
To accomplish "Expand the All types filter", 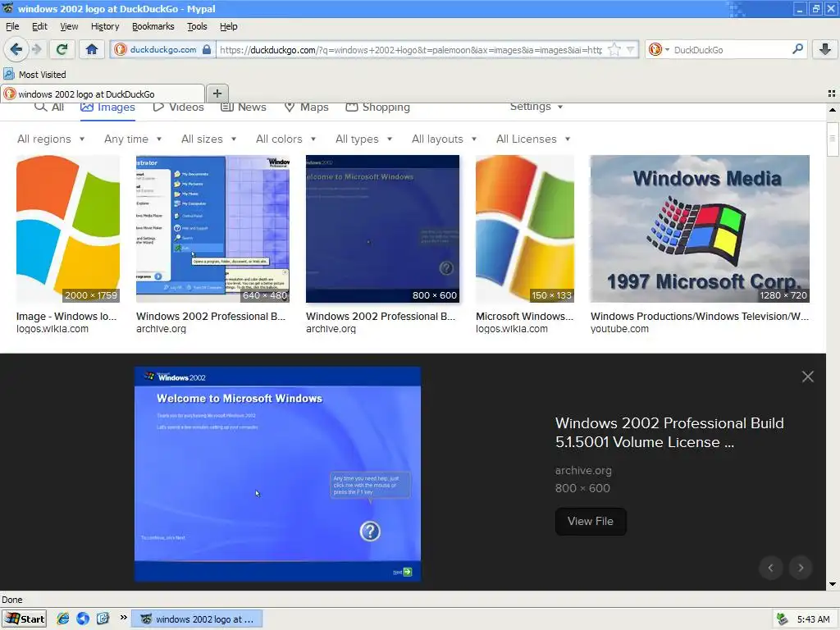I will pos(363,139).
